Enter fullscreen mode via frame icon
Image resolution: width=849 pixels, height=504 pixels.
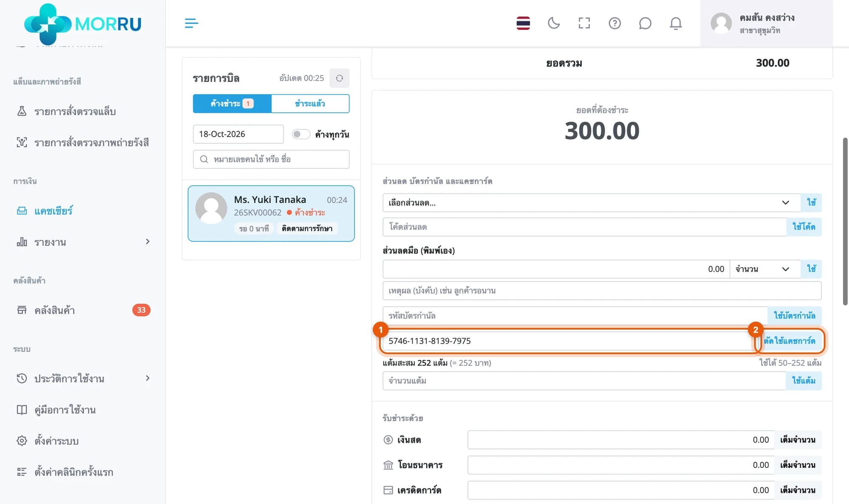[x=584, y=23]
